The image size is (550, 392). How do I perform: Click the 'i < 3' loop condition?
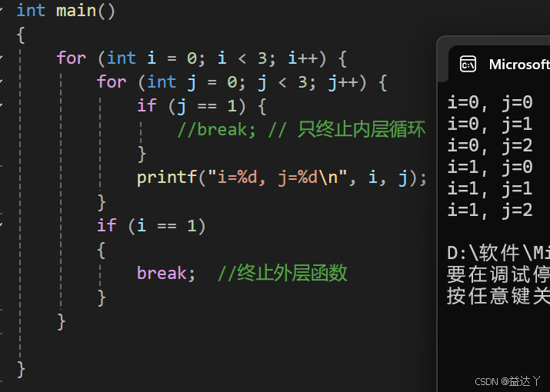coord(243,58)
